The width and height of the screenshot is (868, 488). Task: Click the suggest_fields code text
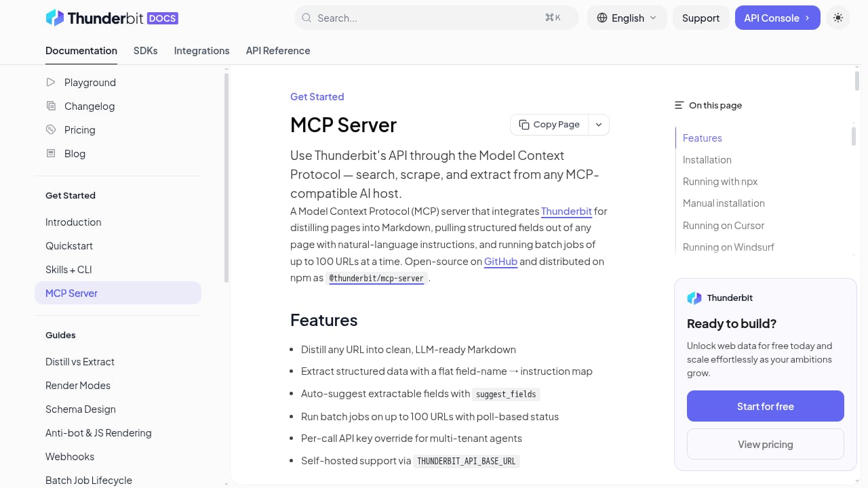(506, 394)
